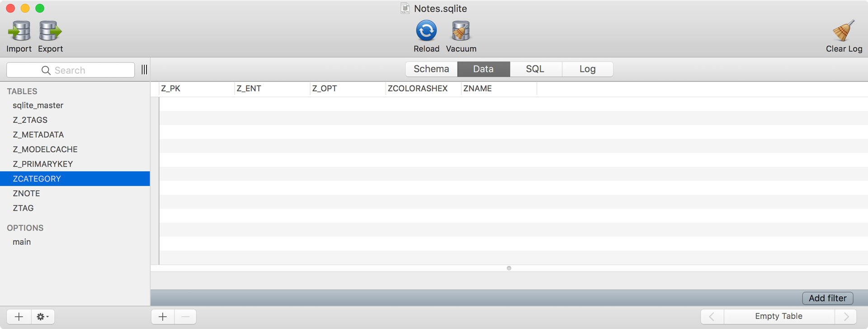This screenshot has height=329, width=868.
Task: Select the sqlite_master table
Action: point(75,105)
